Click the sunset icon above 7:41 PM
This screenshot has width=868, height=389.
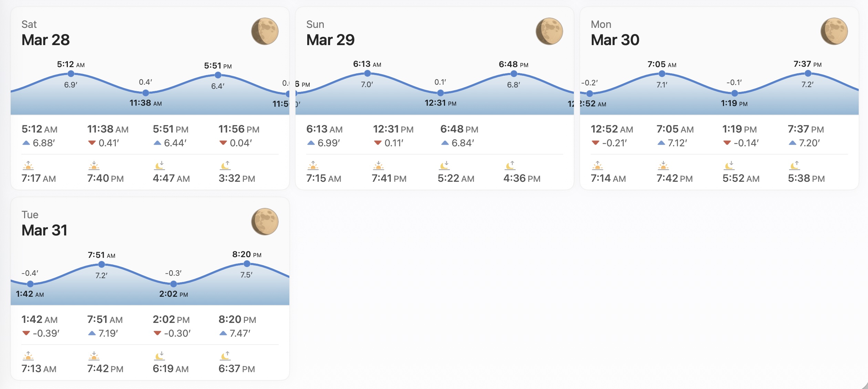point(378,166)
